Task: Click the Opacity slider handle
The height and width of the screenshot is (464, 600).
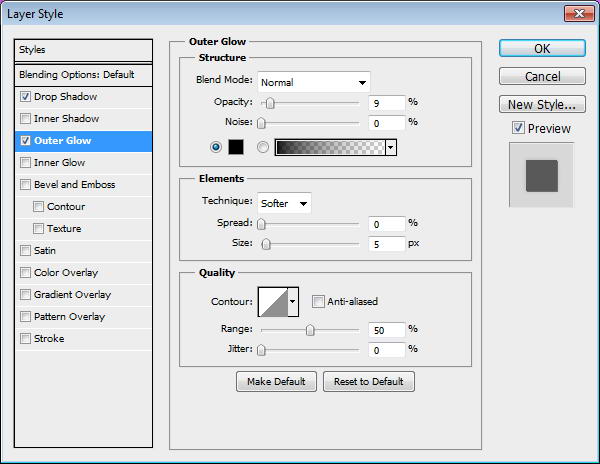Action: (270, 103)
